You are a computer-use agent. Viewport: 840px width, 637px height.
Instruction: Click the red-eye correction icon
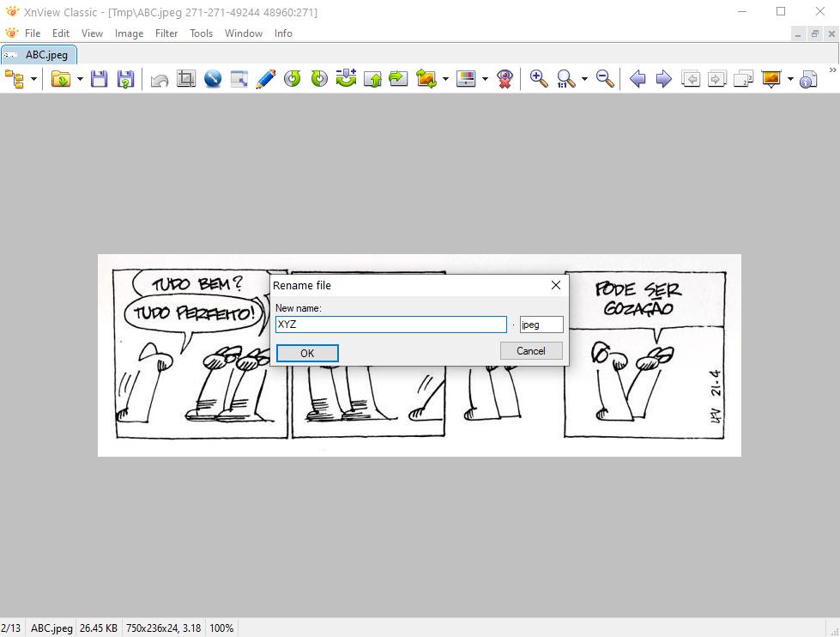tap(505, 79)
